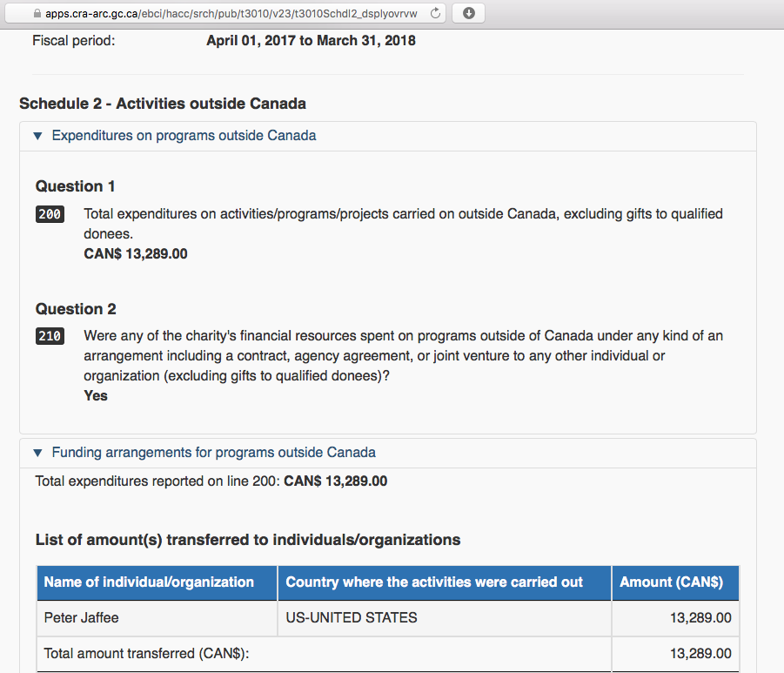784x673 pixels.
Task: Click the padlock icon in the address bar
Action: [x=36, y=13]
